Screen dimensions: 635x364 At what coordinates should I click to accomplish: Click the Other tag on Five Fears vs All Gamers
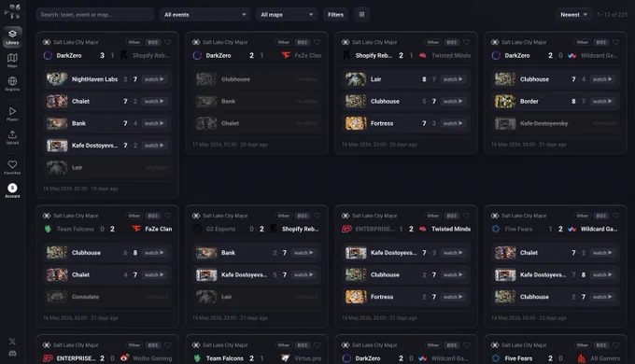click(583, 345)
